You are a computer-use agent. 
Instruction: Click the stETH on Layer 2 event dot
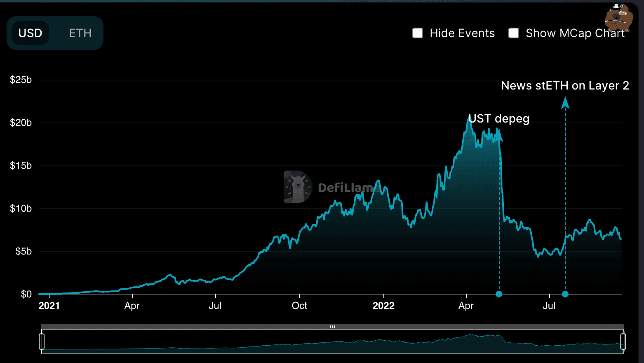tap(565, 294)
